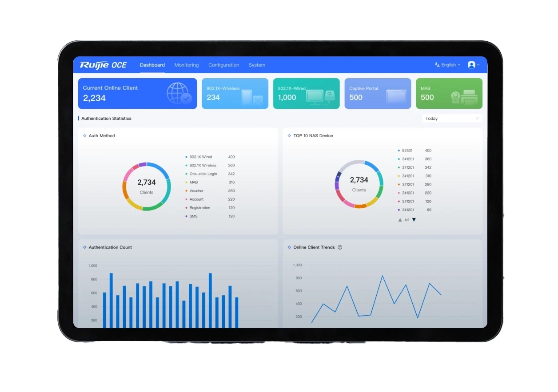This screenshot has height=392, width=558.
Task: Switch to the Monitoring tab
Action: click(x=186, y=65)
